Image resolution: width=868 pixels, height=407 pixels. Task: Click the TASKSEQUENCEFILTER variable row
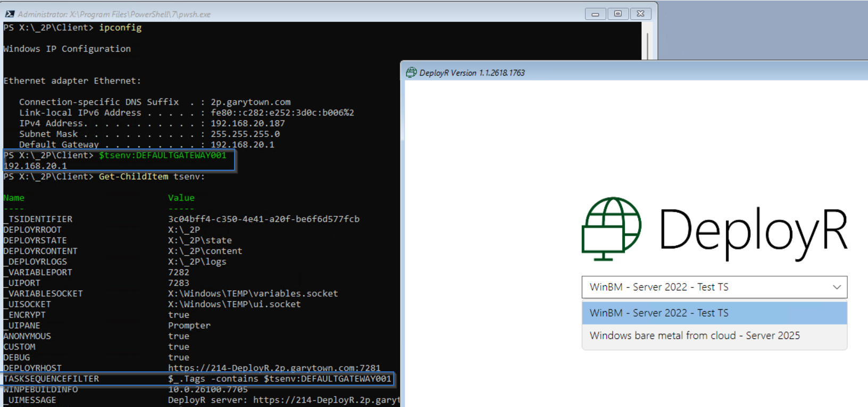197,379
